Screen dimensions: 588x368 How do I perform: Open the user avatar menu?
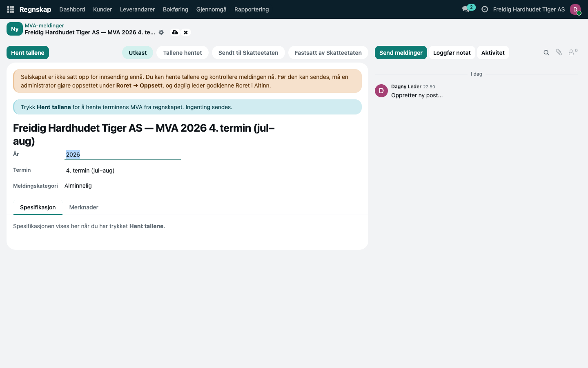[575, 9]
